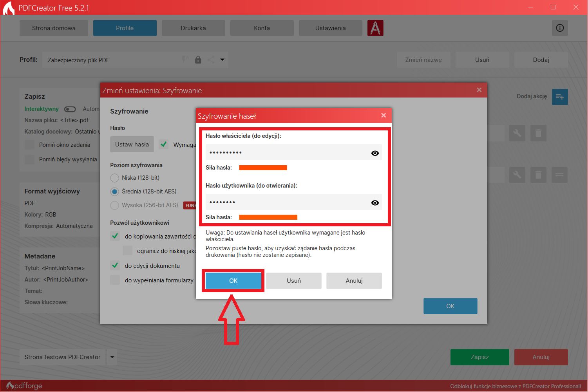
Task: Reveal the owner password with its eye icon
Action: point(375,153)
